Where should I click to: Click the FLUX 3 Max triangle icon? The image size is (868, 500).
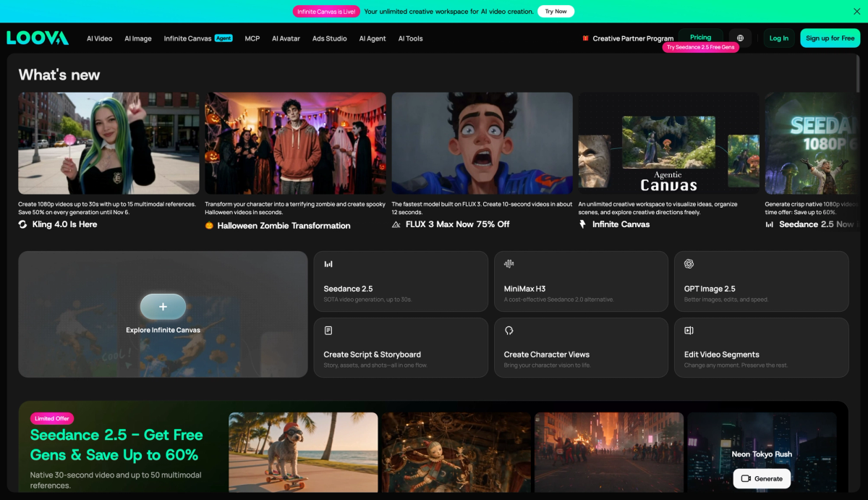396,224
